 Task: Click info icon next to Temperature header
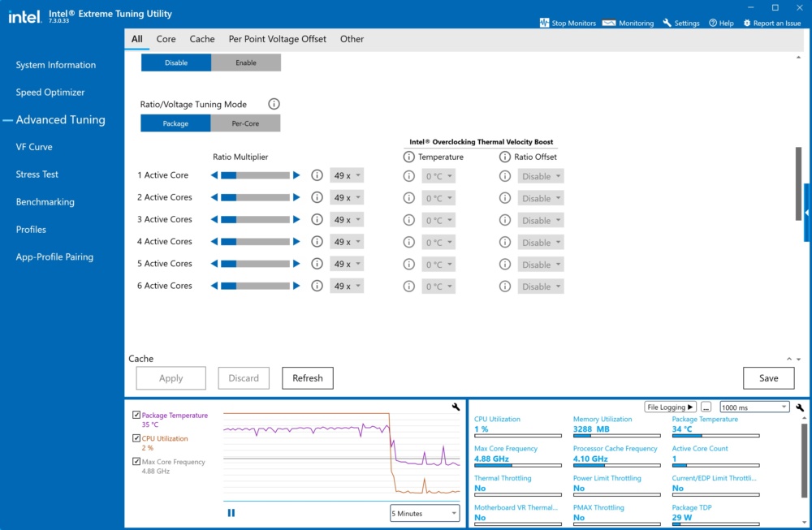(x=409, y=157)
